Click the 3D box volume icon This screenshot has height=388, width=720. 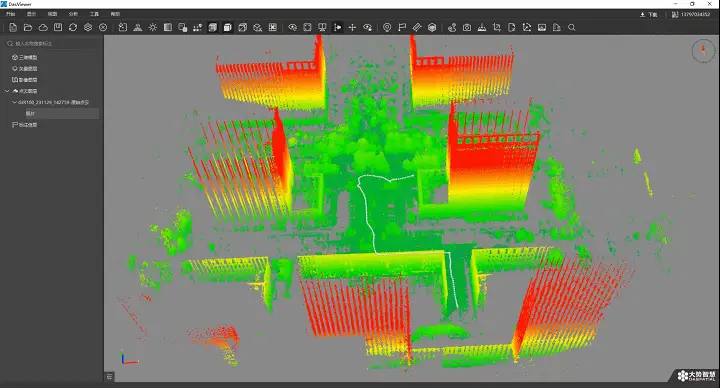(432, 28)
